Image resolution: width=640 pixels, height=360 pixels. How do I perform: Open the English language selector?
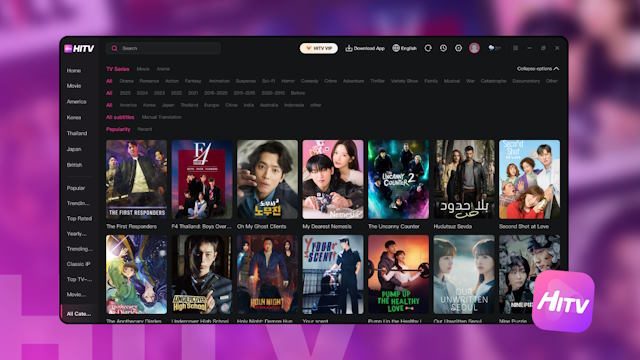[404, 48]
